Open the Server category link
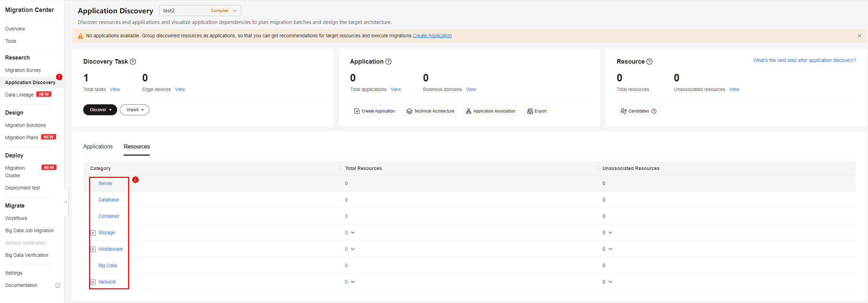868x303 pixels. coord(105,183)
